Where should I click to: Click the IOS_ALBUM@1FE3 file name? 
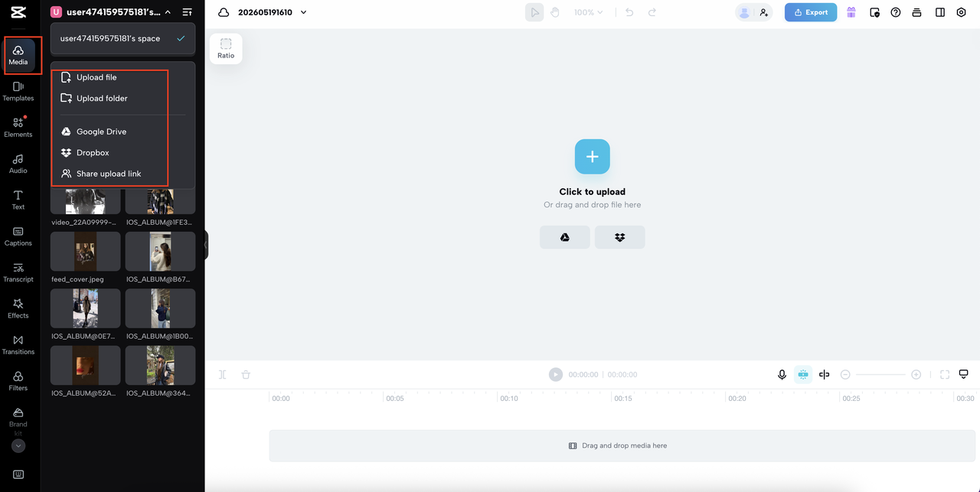158,223
